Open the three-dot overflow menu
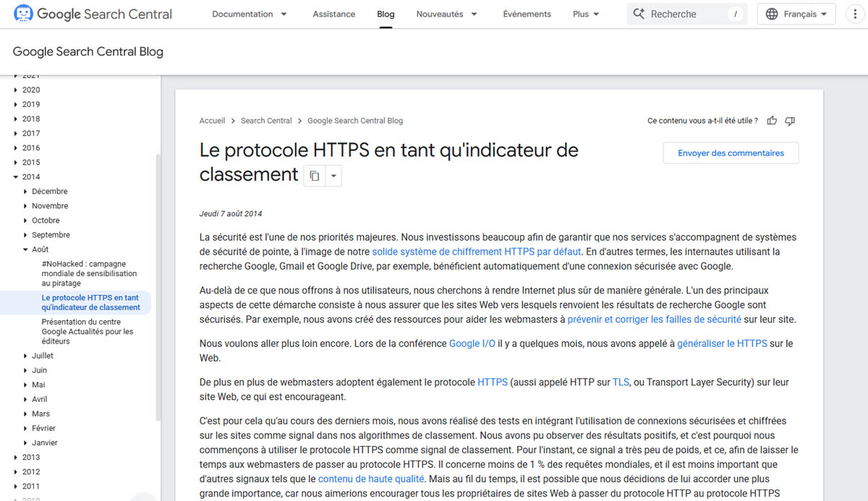The height and width of the screenshot is (501, 868). click(856, 14)
